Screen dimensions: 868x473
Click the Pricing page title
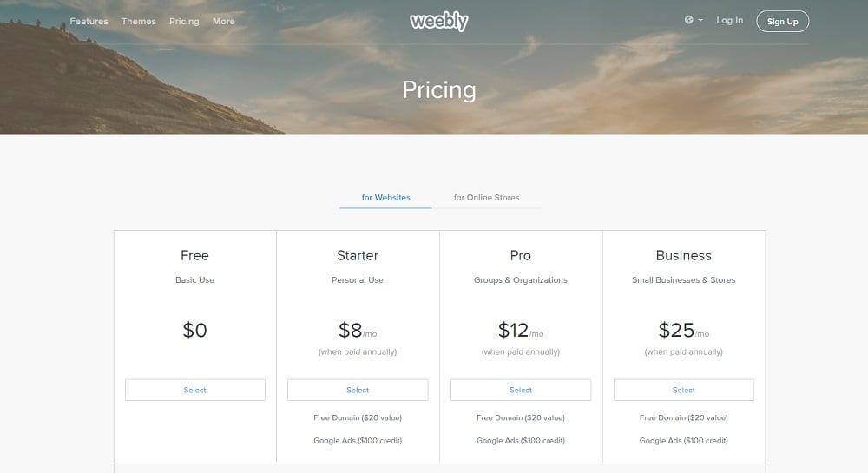click(439, 90)
